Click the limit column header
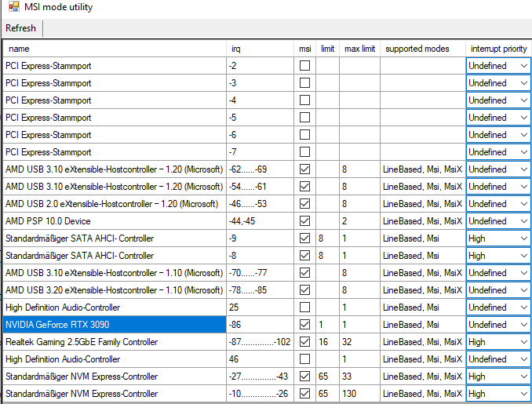This screenshot has height=404, width=532. (327, 49)
